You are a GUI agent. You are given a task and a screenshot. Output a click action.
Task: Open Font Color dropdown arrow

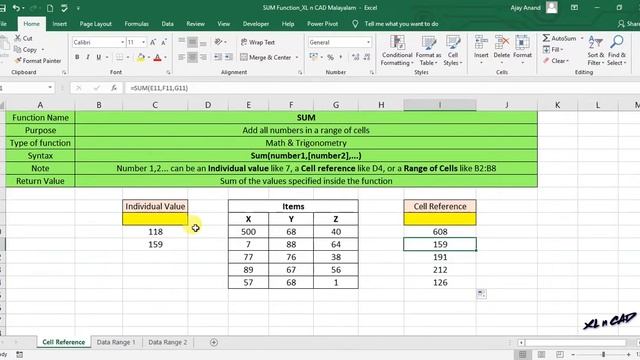(165, 57)
